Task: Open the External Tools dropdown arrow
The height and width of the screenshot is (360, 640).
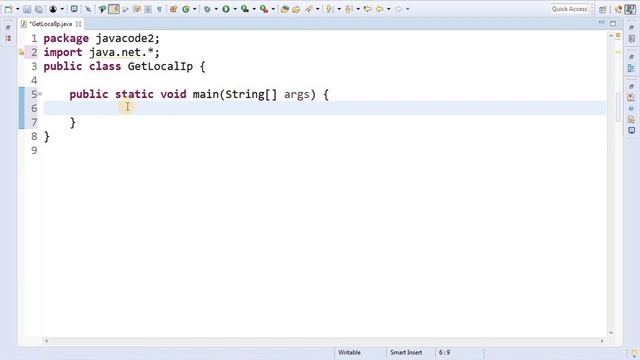Action: pyautogui.click(x=273, y=9)
